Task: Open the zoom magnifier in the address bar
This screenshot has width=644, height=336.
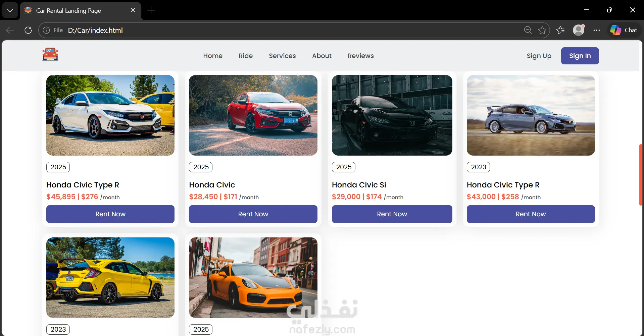Action: point(528,30)
